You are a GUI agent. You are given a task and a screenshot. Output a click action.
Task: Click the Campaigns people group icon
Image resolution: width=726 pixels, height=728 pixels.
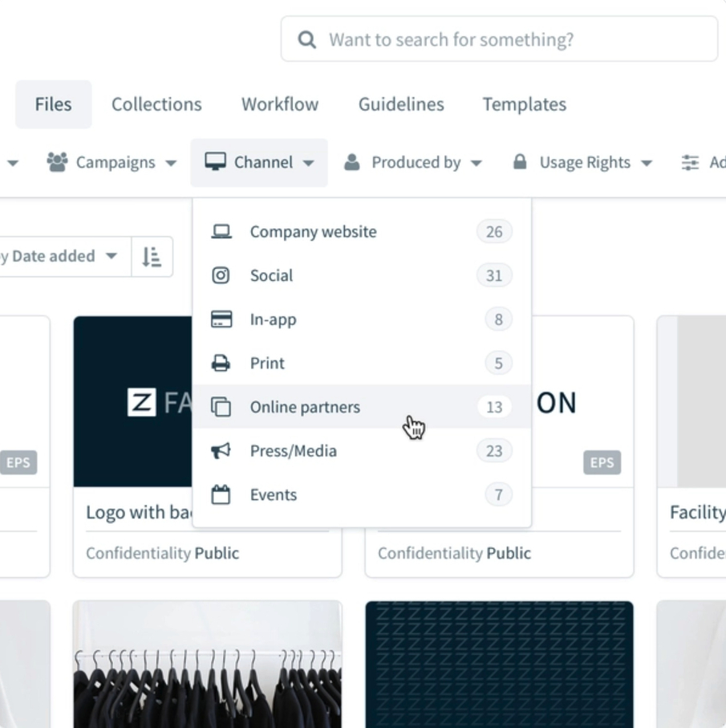(58, 162)
